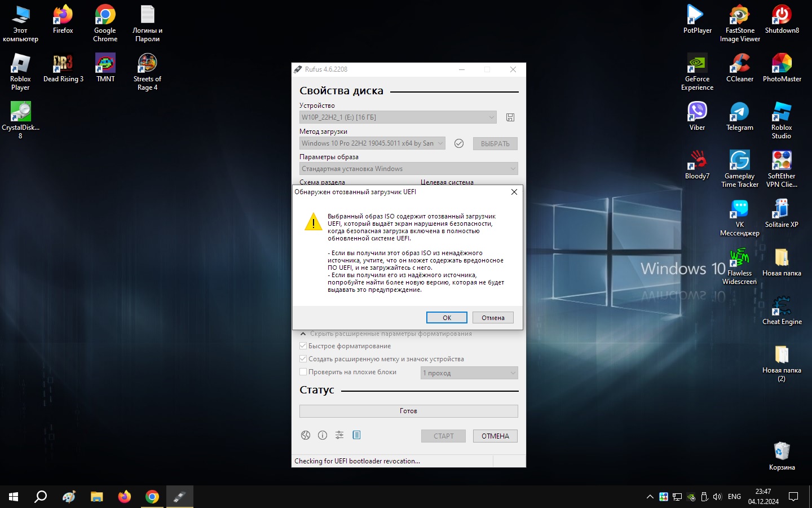Select the VK Мессенджер desktop icon
This screenshot has height=508, width=812.
(x=740, y=217)
